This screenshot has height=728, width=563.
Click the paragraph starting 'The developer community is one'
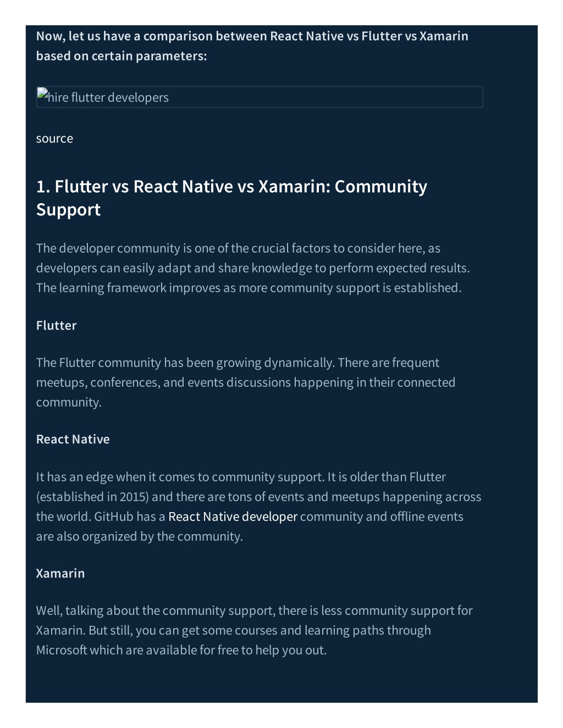[253, 268]
